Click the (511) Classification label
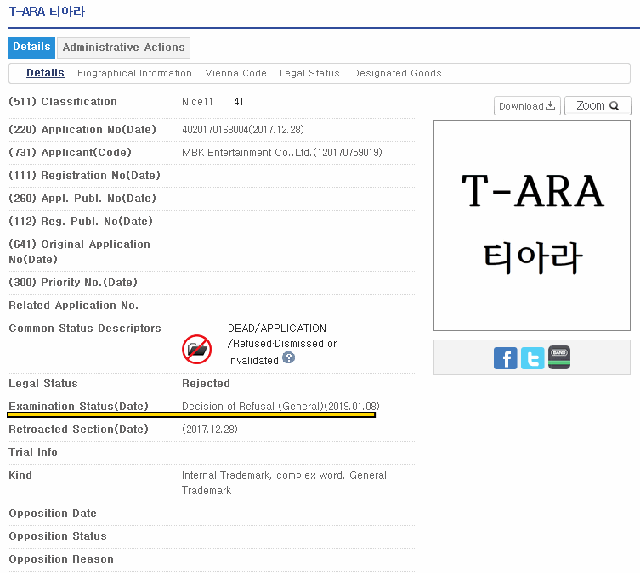This screenshot has width=640, height=573. 63,101
